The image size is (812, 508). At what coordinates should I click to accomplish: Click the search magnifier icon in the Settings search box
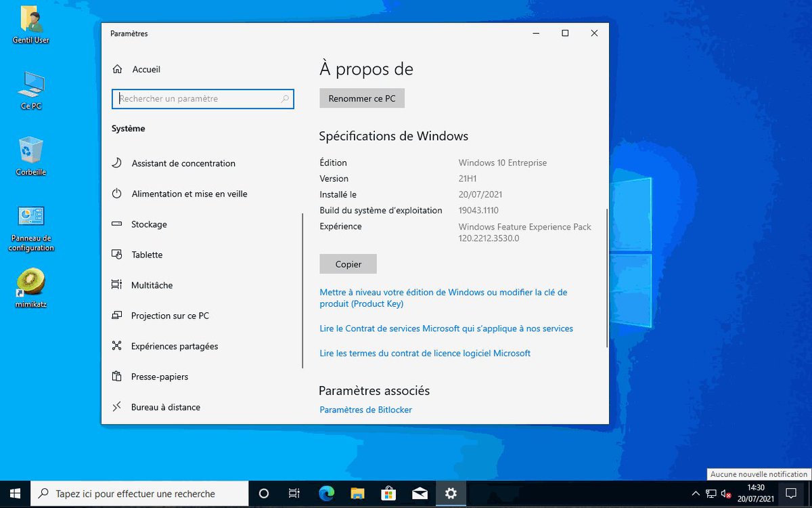(286, 99)
